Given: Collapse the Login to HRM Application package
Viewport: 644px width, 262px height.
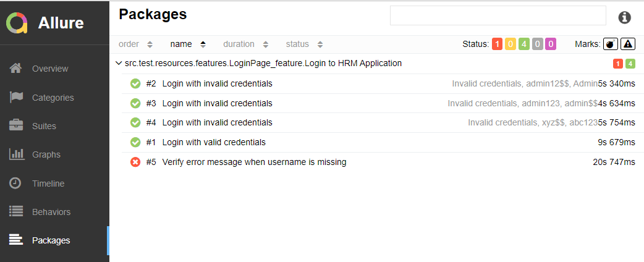Looking at the screenshot, I should click(118, 63).
